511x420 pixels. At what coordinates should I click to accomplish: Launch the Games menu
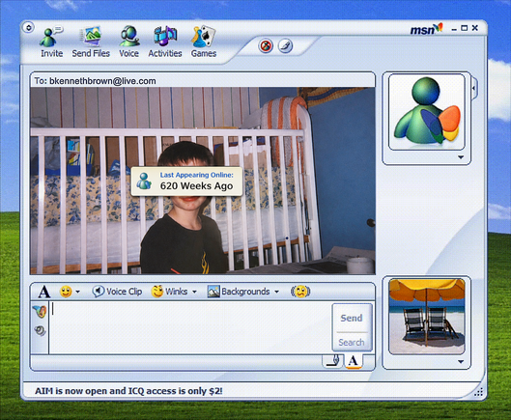204,42
